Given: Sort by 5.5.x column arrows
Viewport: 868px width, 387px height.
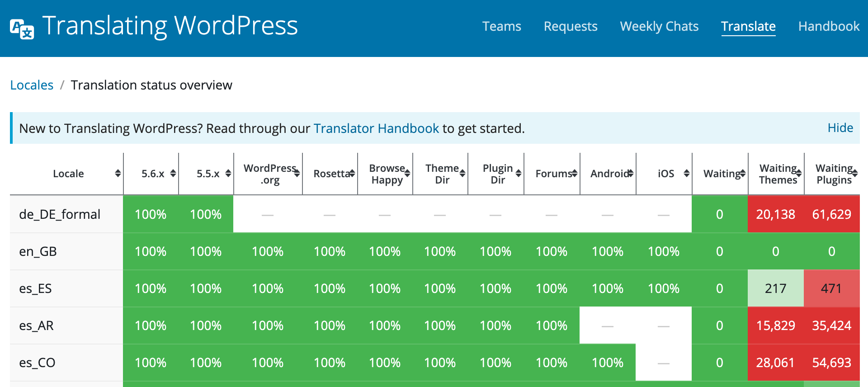Looking at the screenshot, I should (x=228, y=174).
